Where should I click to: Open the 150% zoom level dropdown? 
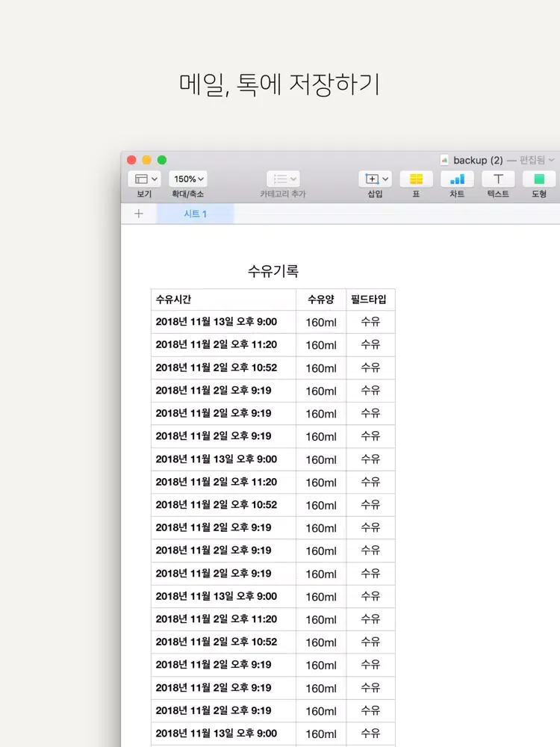coord(188,179)
